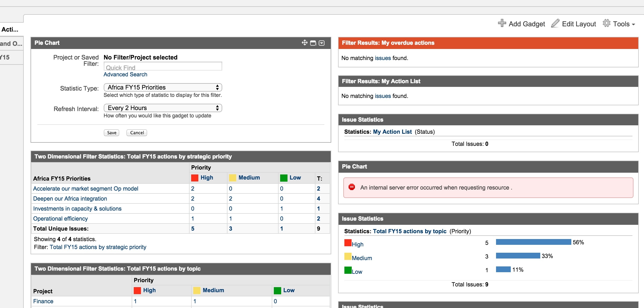Viewport: 644px width, 308px height.
Task: Open Deepen our Africa integration link
Action: [x=70, y=198]
